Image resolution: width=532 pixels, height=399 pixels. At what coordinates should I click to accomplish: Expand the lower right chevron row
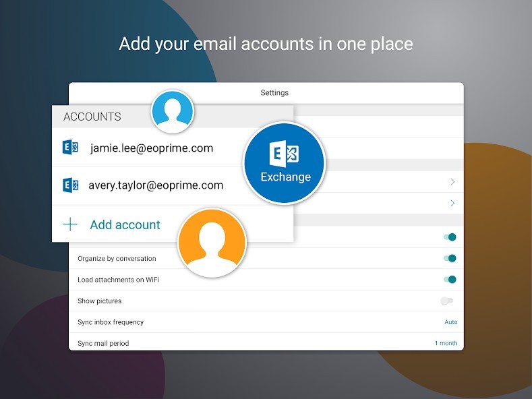tap(452, 203)
